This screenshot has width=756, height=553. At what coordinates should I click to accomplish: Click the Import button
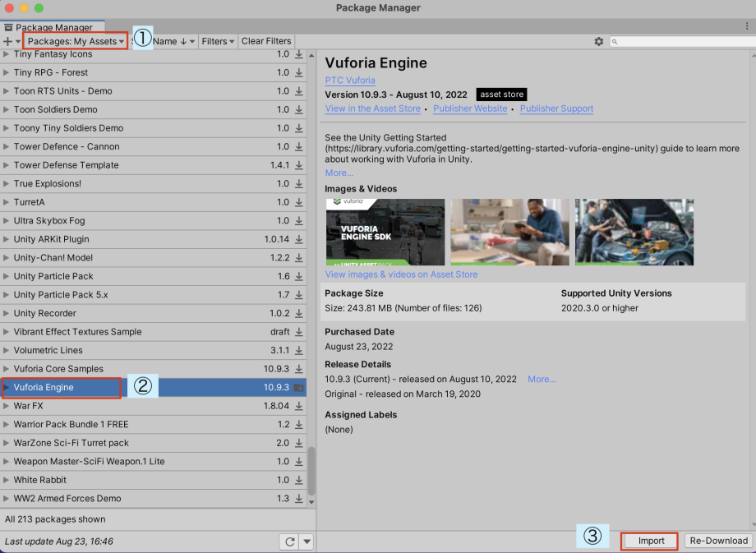coord(651,541)
